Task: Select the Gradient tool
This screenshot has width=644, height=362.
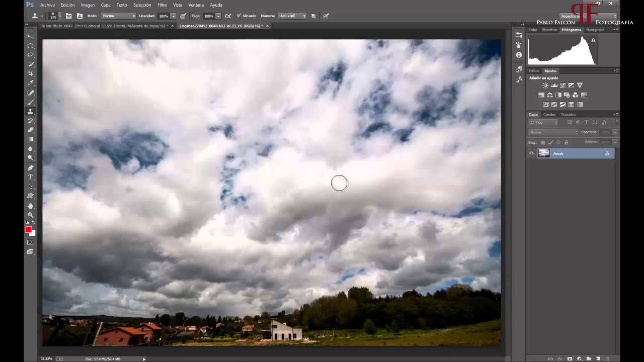Action: click(x=31, y=139)
